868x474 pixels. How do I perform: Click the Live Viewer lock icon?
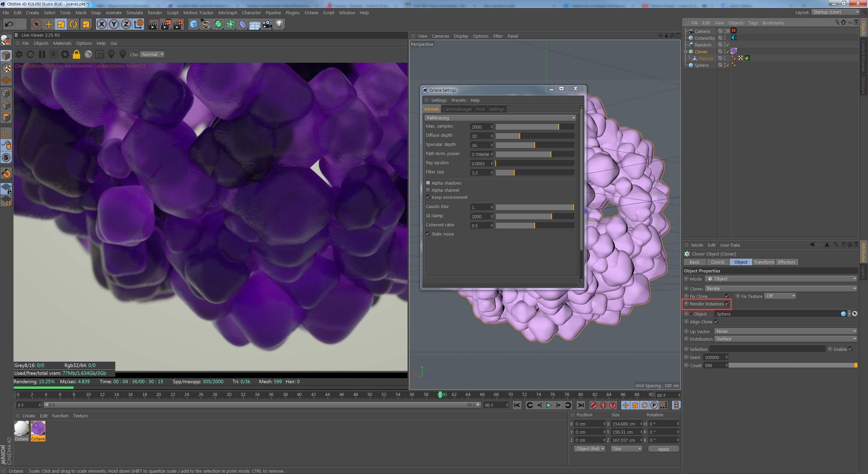[77, 54]
